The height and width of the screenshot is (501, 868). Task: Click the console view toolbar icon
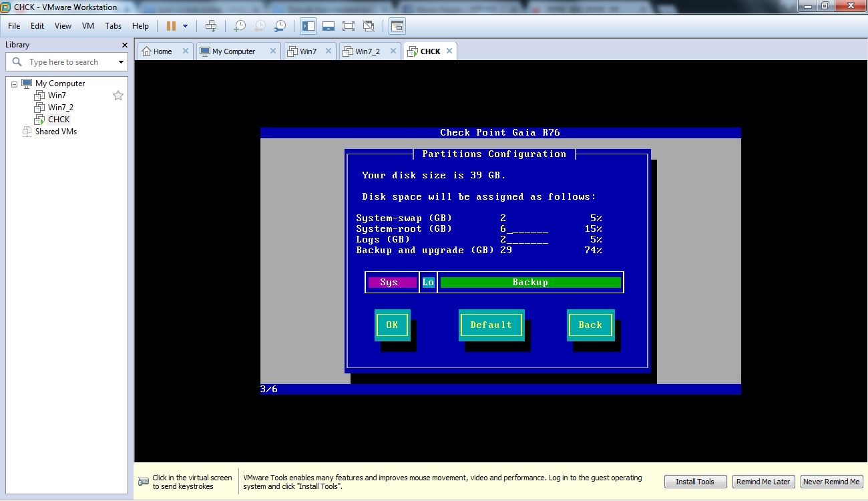(x=397, y=26)
